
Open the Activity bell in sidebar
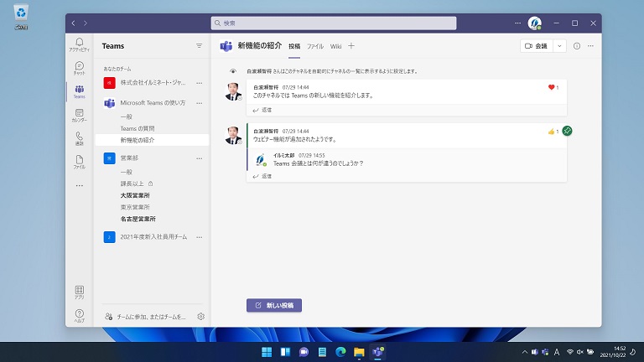point(80,44)
